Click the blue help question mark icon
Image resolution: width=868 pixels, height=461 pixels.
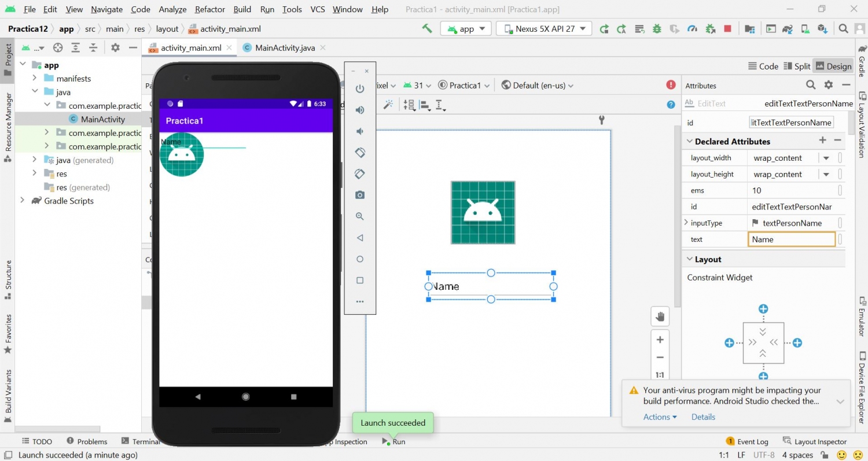point(671,105)
